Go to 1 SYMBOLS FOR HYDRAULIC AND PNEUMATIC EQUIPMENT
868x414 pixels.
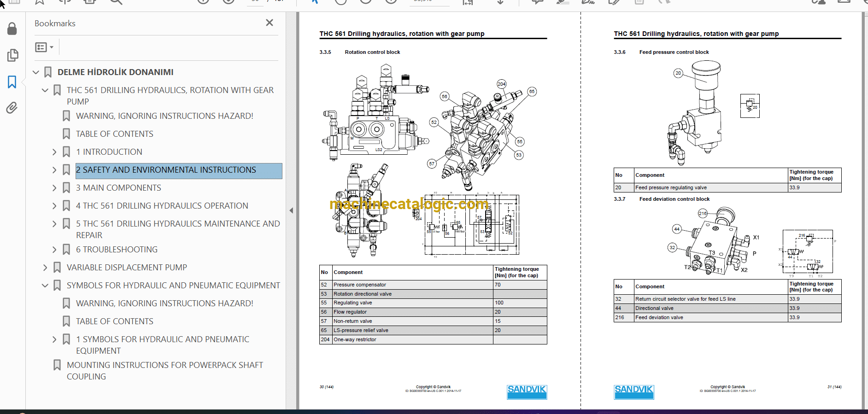click(x=163, y=345)
